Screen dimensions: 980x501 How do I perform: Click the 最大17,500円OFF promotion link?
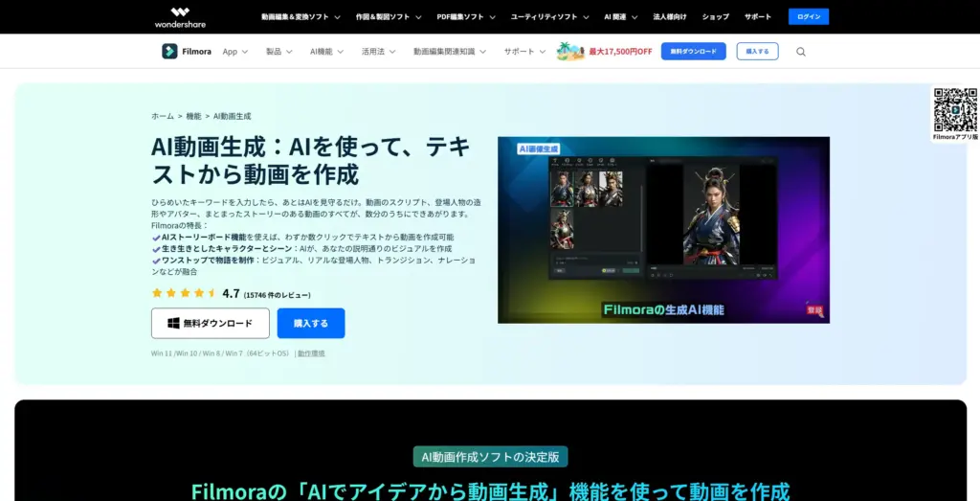[620, 52]
